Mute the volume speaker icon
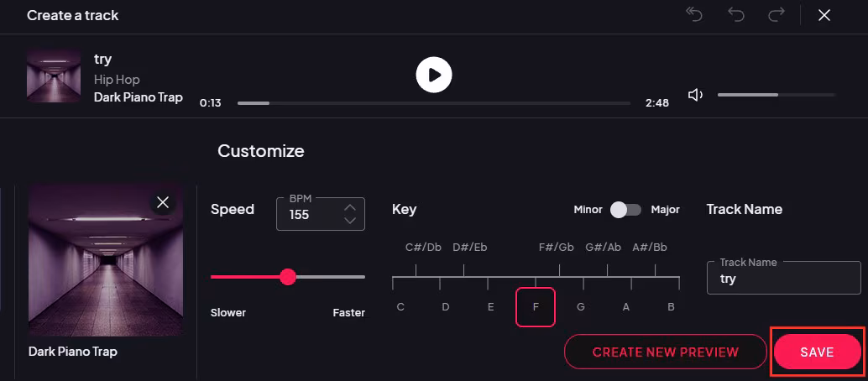Image resolution: width=868 pixels, height=381 pixels. coord(695,95)
